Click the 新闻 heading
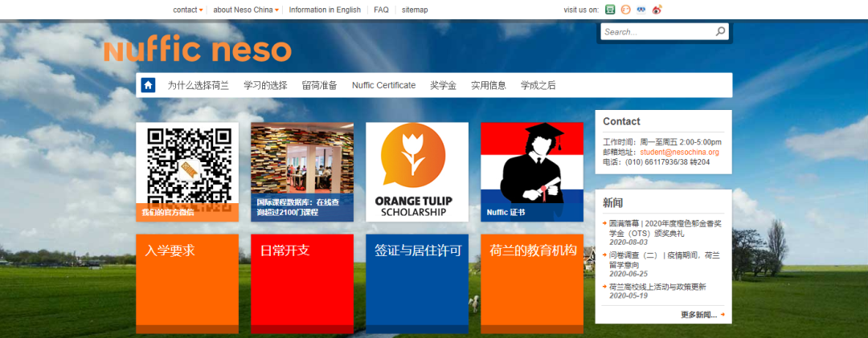Image resolution: width=868 pixels, height=338 pixels. click(612, 203)
